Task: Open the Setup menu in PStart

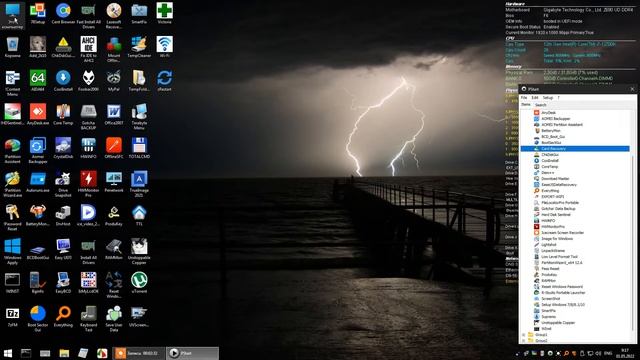Action: (x=548, y=98)
